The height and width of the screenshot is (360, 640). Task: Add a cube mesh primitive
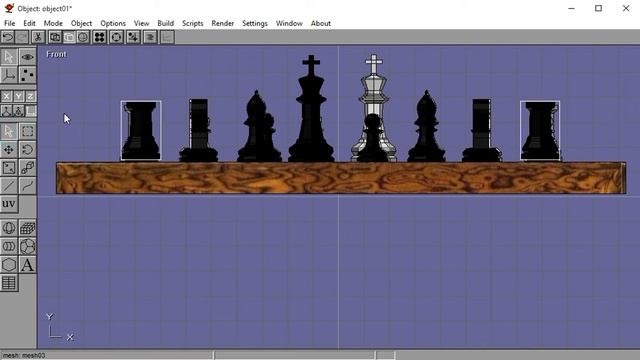pos(27,228)
